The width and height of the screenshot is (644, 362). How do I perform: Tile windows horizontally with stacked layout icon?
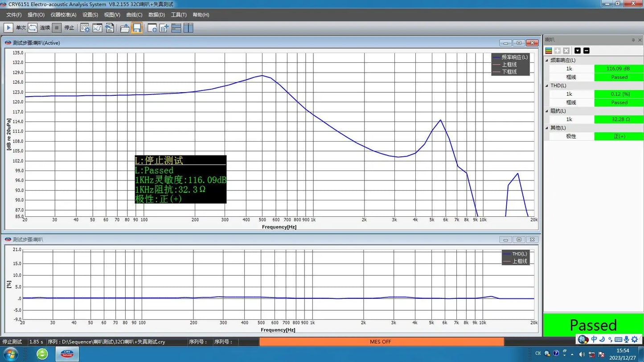tap(176, 28)
